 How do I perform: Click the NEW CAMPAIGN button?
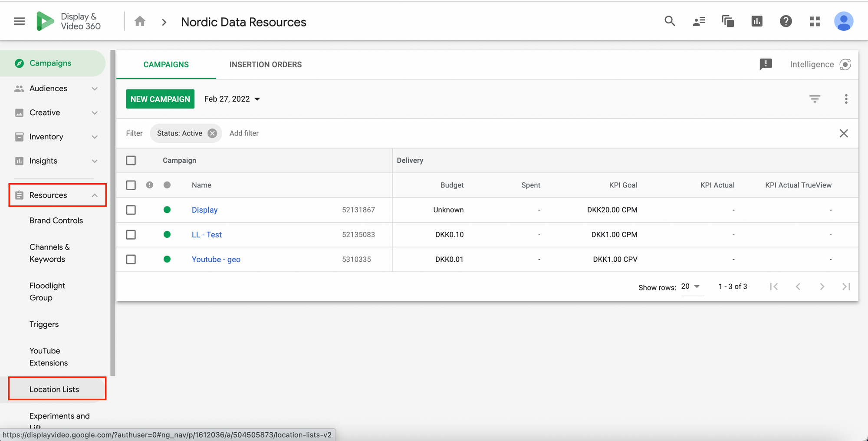(160, 99)
